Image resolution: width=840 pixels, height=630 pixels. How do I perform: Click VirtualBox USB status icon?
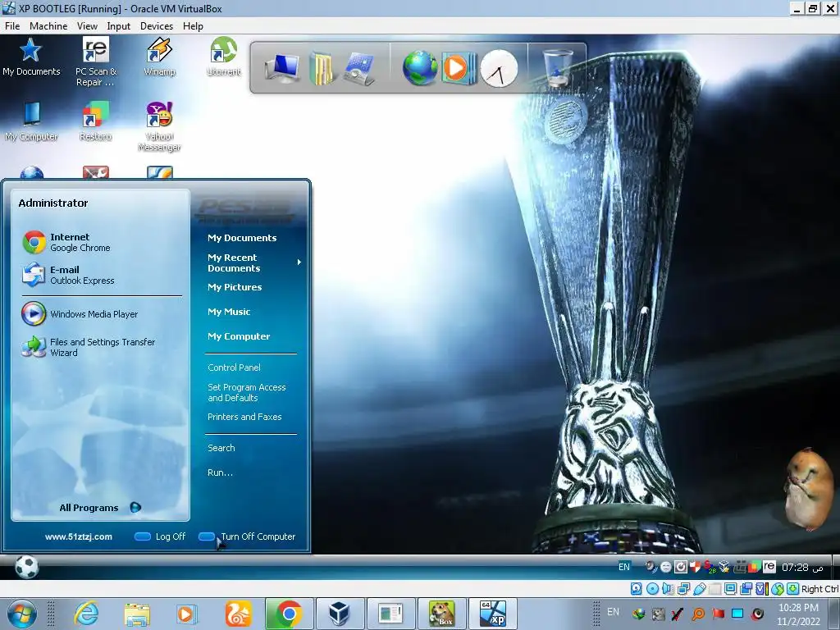tap(699, 589)
